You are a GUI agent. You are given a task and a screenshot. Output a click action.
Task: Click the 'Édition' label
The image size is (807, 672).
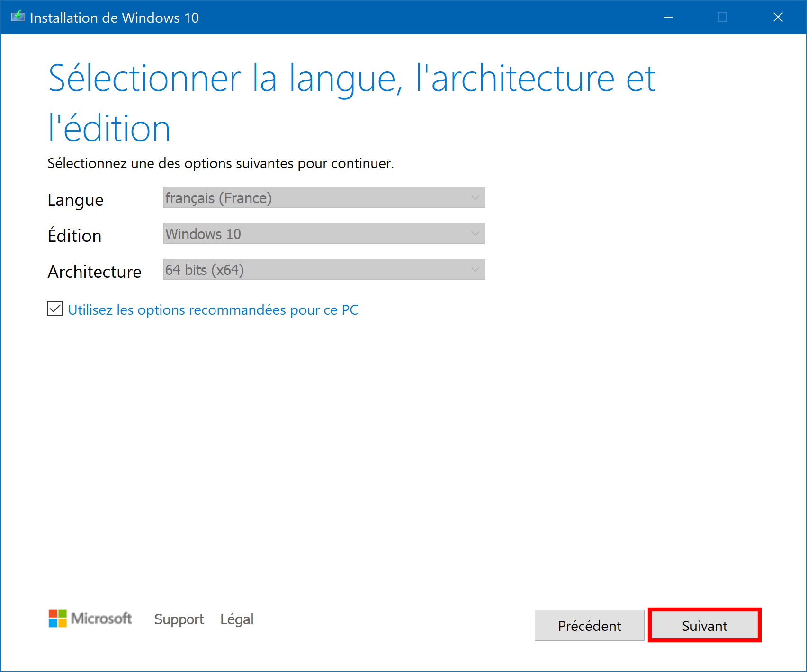point(74,235)
